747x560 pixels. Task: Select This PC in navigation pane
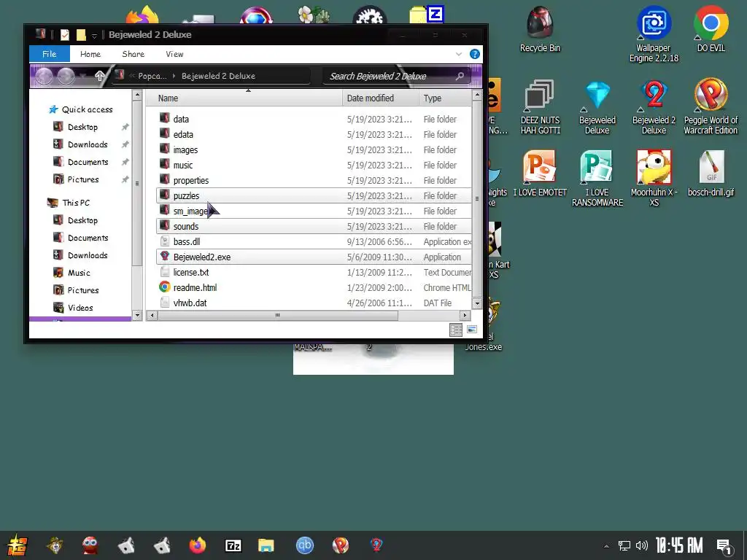[76, 203]
